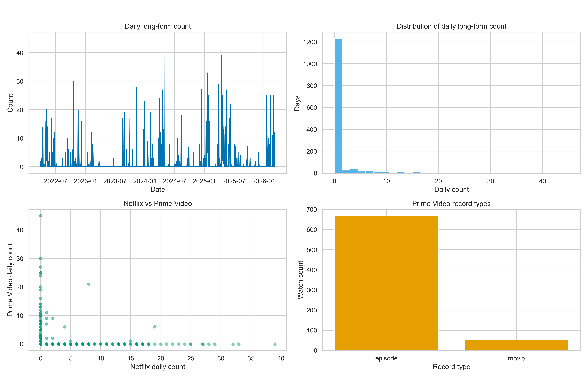Click the topmost scatter point at 45

(41, 216)
